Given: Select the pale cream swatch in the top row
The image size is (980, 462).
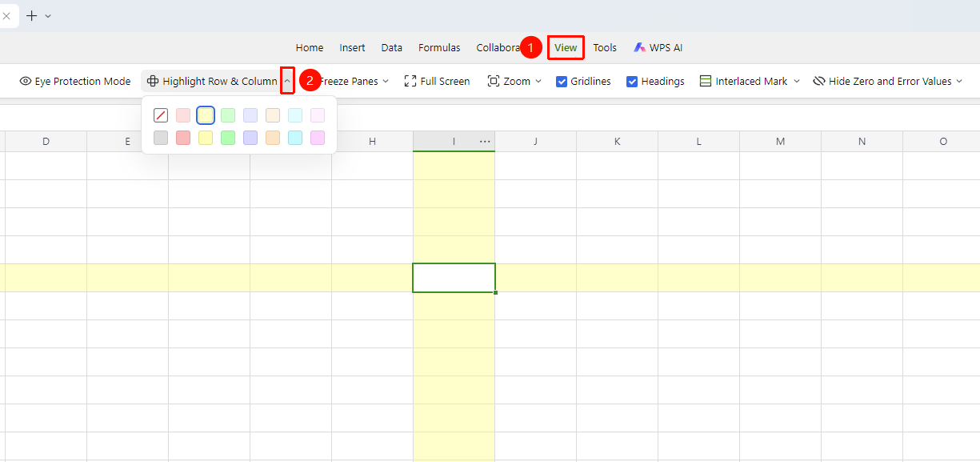Looking at the screenshot, I should [273, 115].
